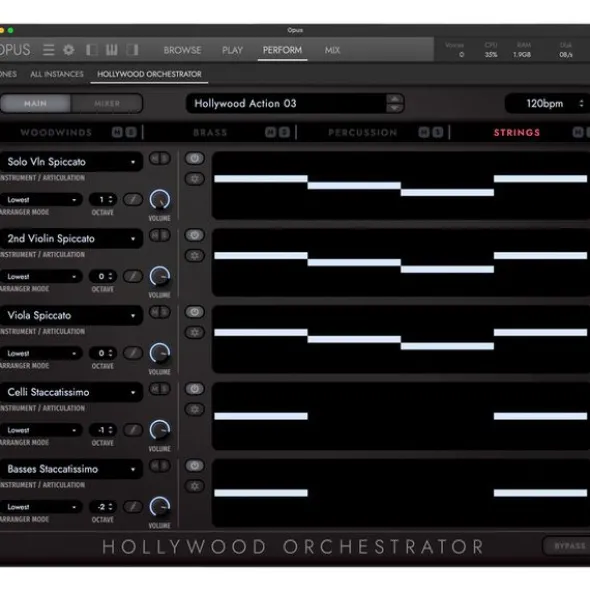Click the 120bpm tempo stepper
This screenshot has height=591, width=590.
581,103
